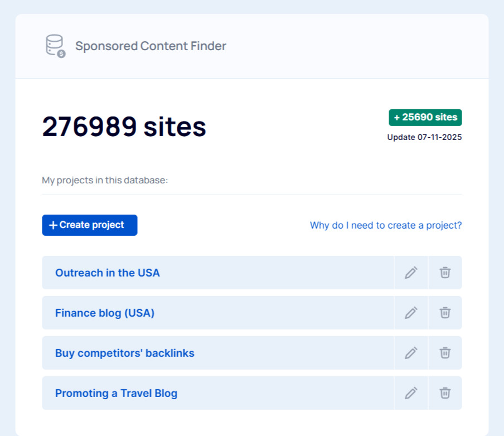Edit the Outreach in the USA project
This screenshot has width=504, height=436.
coord(411,273)
